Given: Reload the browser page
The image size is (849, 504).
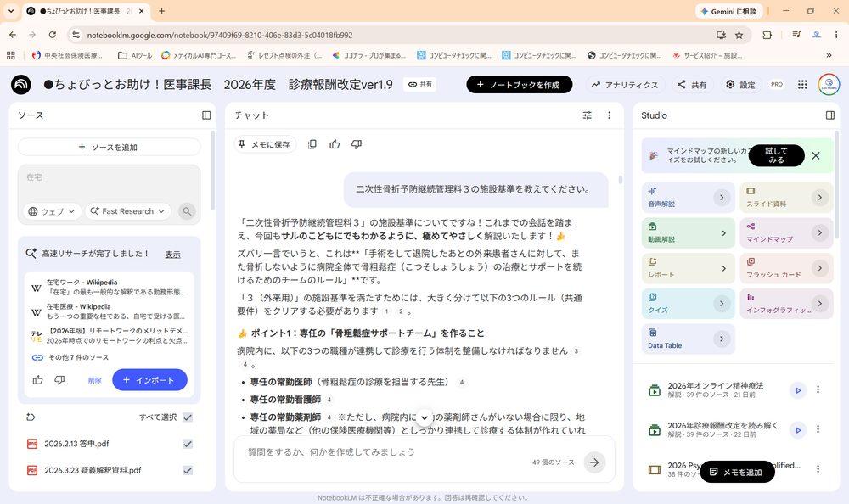Looking at the screenshot, I should point(53,35).
